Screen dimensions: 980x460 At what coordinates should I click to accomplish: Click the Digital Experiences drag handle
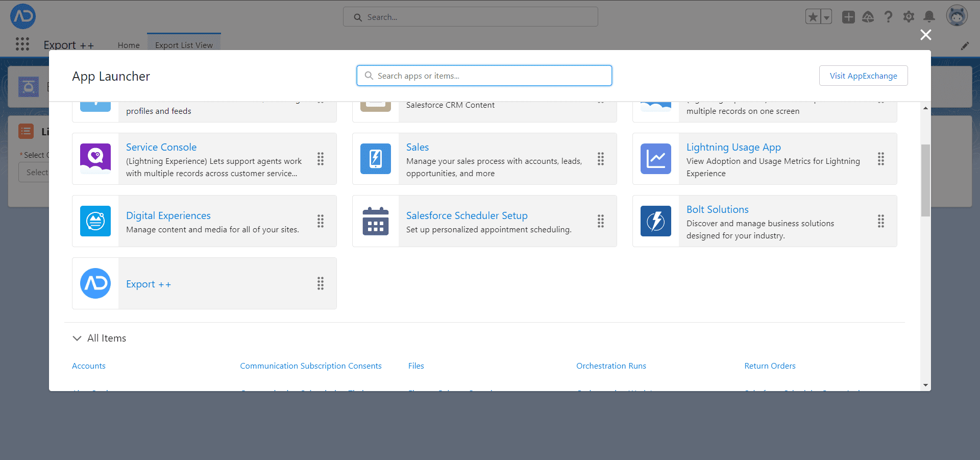tap(321, 221)
